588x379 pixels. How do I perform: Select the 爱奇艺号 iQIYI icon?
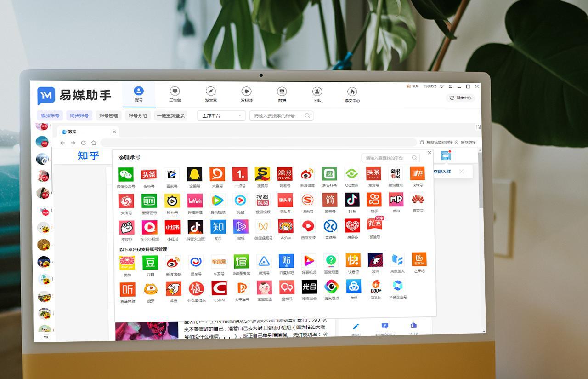click(149, 201)
